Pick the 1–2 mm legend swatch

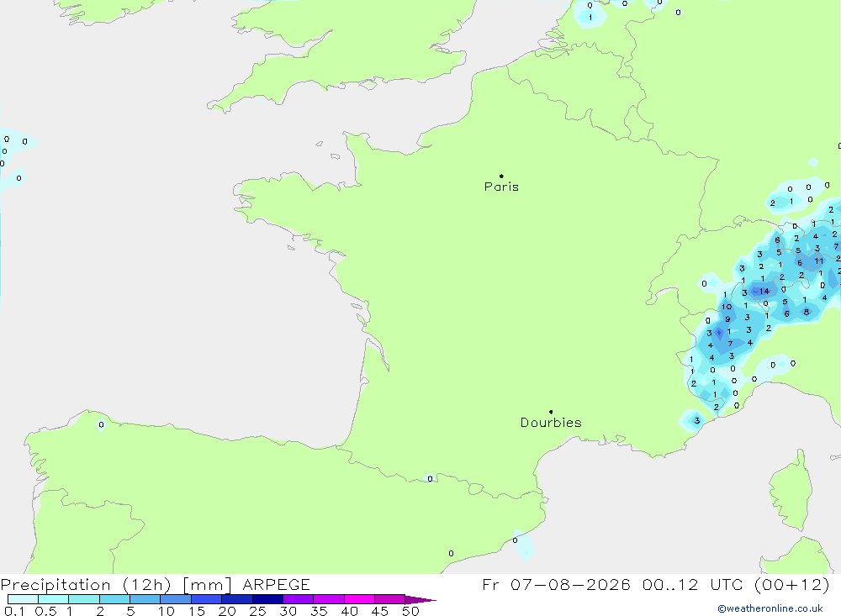pyautogui.click(x=84, y=599)
